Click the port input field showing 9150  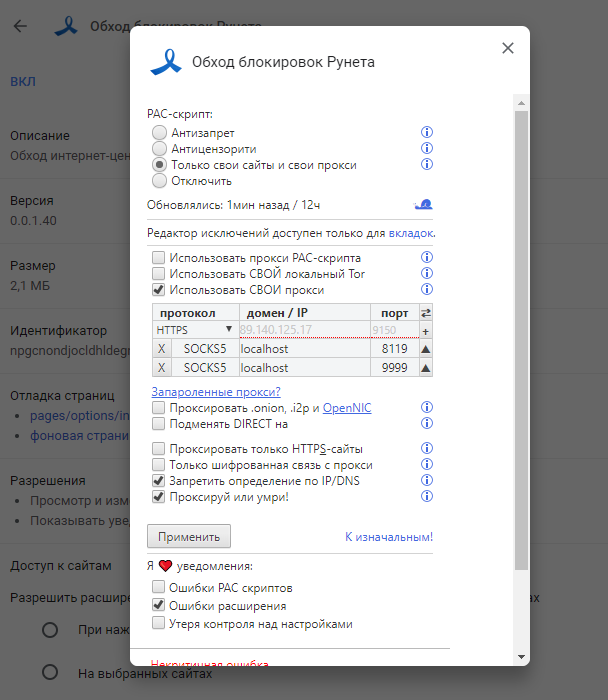(395, 330)
